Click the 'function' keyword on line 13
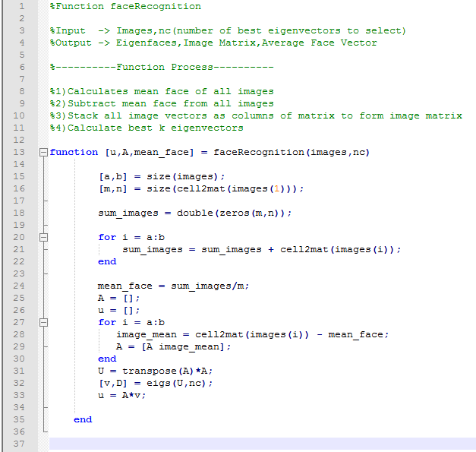The height and width of the screenshot is (452, 476). [74, 152]
